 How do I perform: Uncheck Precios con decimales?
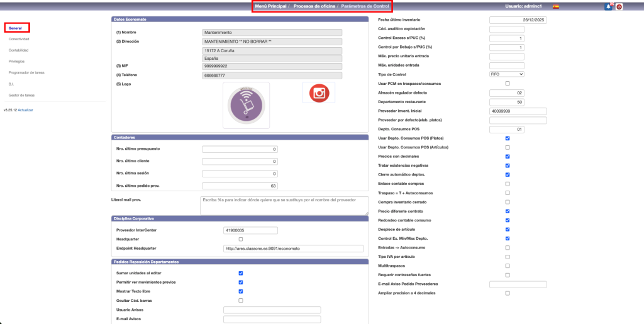[x=508, y=156]
